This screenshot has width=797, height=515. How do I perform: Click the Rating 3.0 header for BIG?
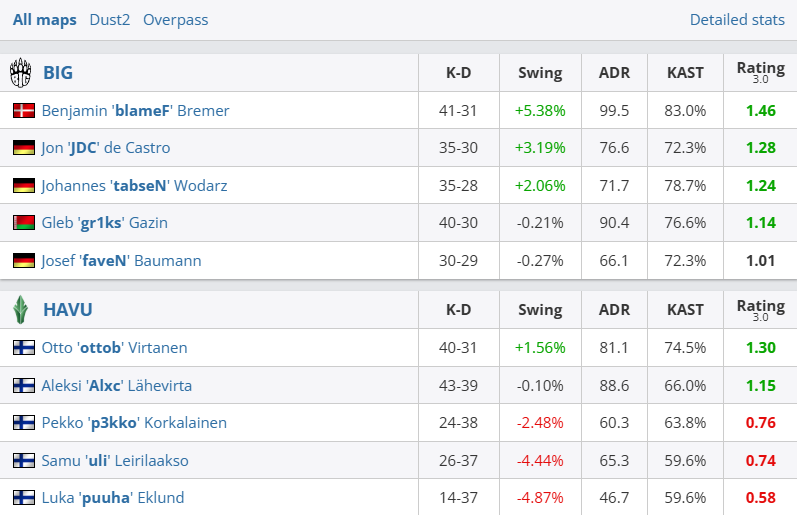[x=760, y=72]
